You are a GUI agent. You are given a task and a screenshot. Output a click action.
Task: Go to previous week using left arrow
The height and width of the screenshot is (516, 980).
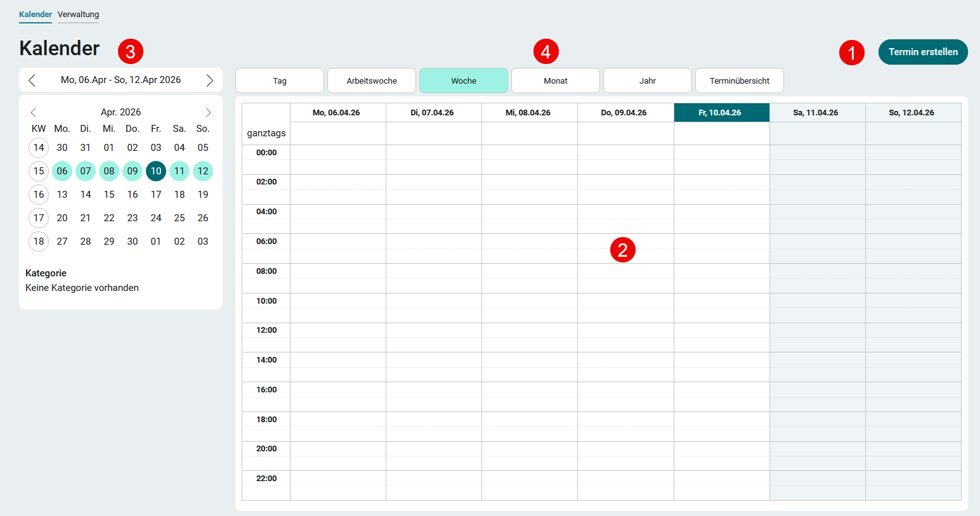[32, 81]
